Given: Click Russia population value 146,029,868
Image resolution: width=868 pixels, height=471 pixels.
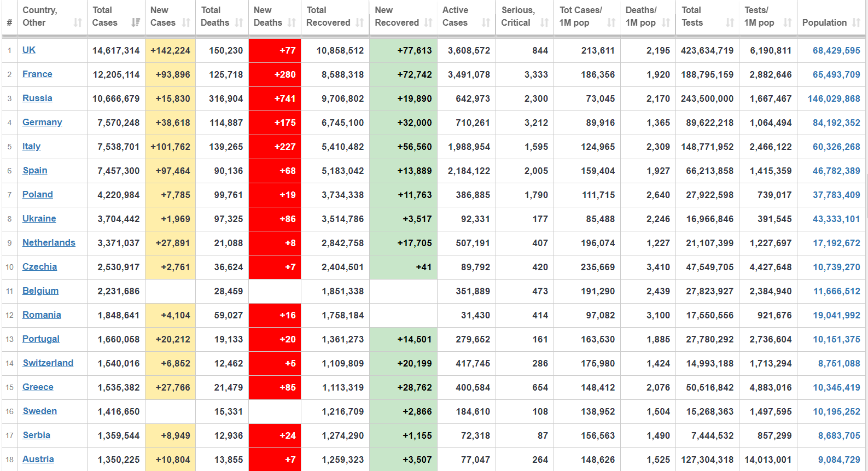Looking at the screenshot, I should click(834, 98).
